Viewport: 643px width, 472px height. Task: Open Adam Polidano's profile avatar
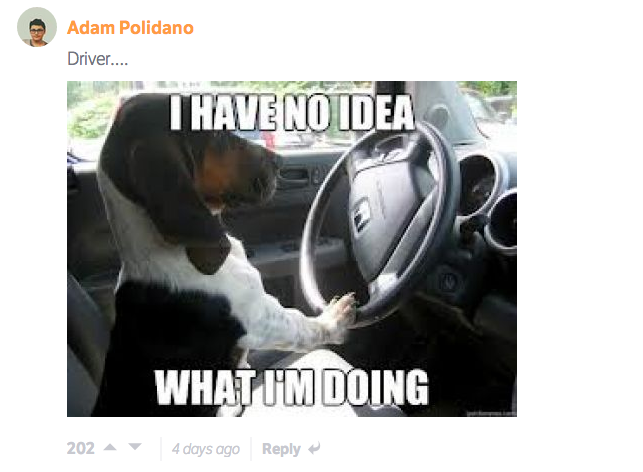point(37,27)
